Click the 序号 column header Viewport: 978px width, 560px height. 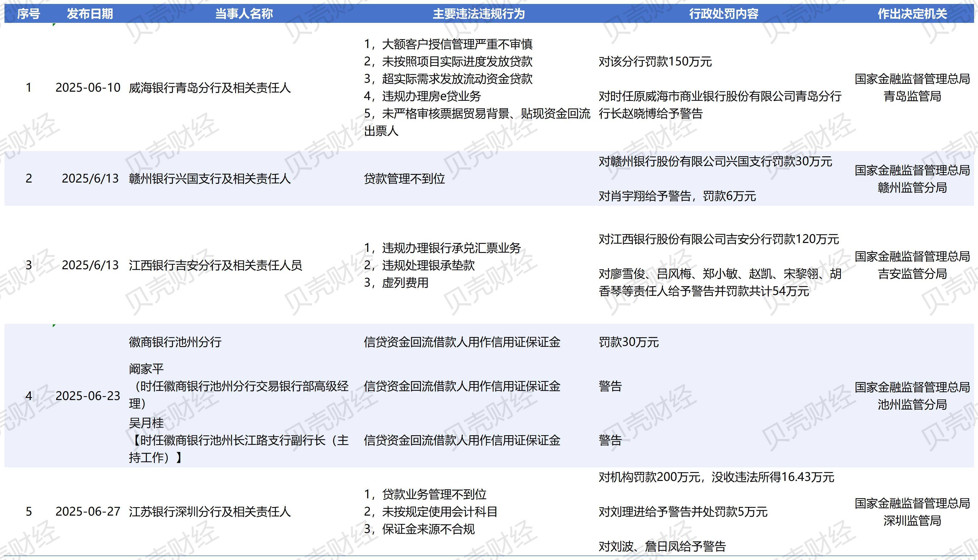pos(28,14)
